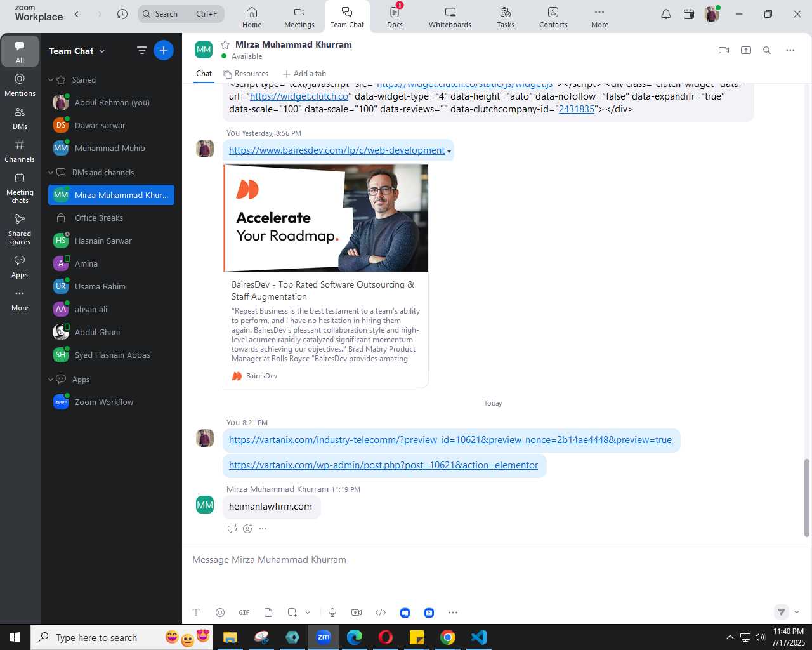The height and width of the screenshot is (650, 812).
Task: Insert a code snippet
Action: point(381,613)
